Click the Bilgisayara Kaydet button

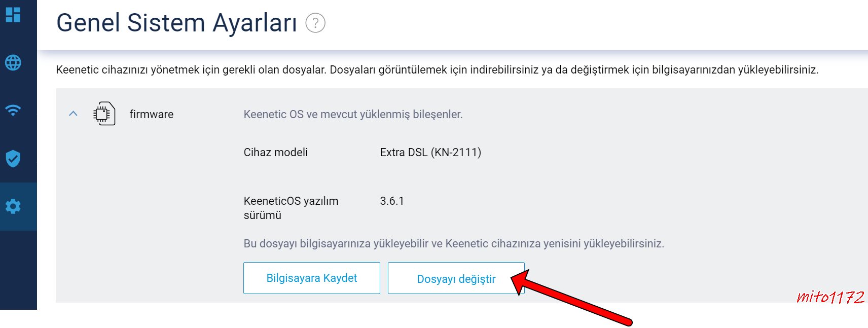tap(312, 278)
